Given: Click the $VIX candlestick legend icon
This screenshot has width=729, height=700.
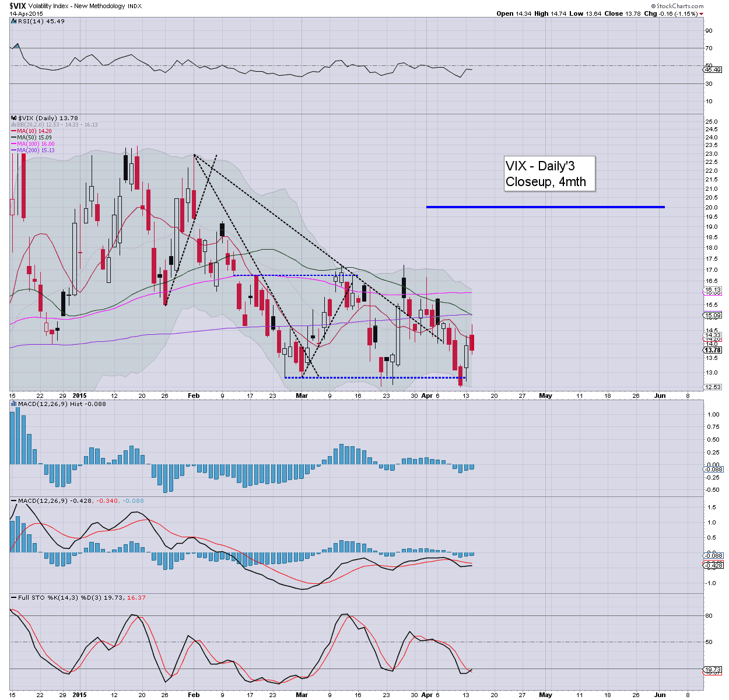Looking at the screenshot, I should coord(13,118).
